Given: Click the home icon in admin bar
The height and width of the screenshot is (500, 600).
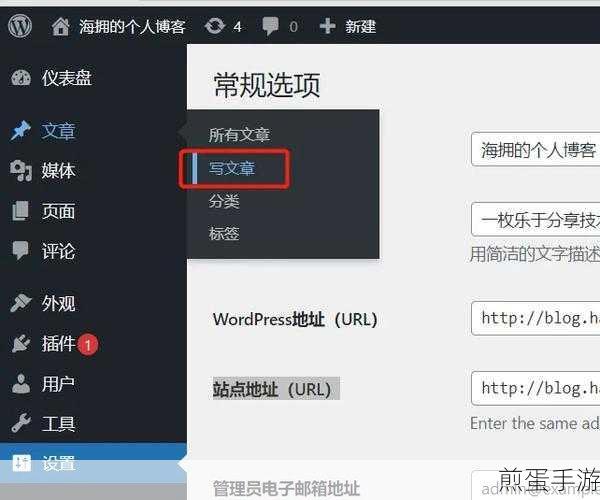Looking at the screenshot, I should pyautogui.click(x=61, y=27).
